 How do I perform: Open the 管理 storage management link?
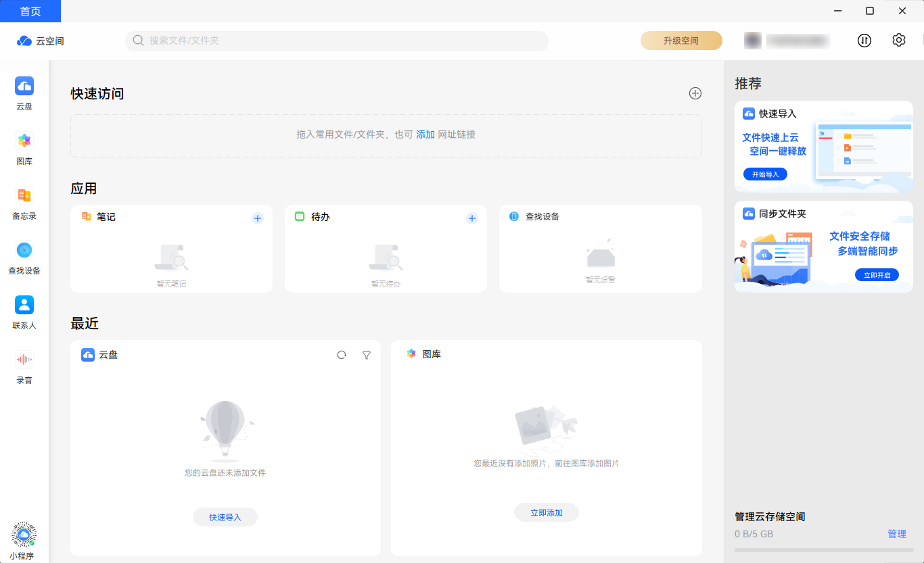(897, 533)
